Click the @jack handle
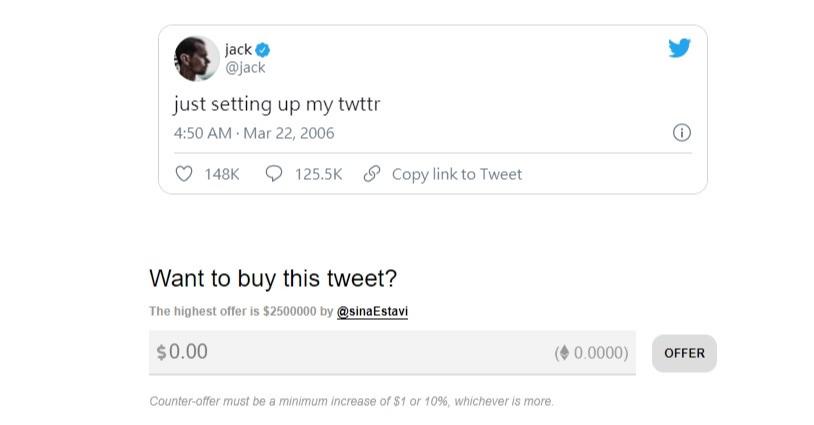 point(245,67)
